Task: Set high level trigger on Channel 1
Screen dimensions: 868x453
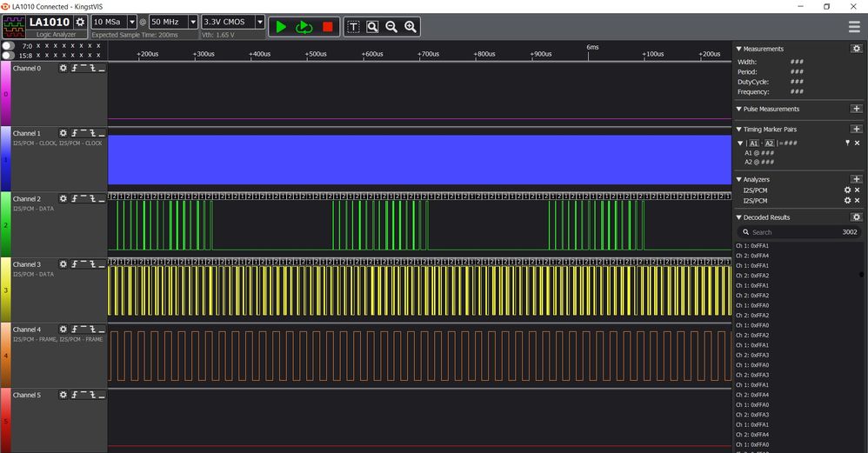Action: pos(83,133)
